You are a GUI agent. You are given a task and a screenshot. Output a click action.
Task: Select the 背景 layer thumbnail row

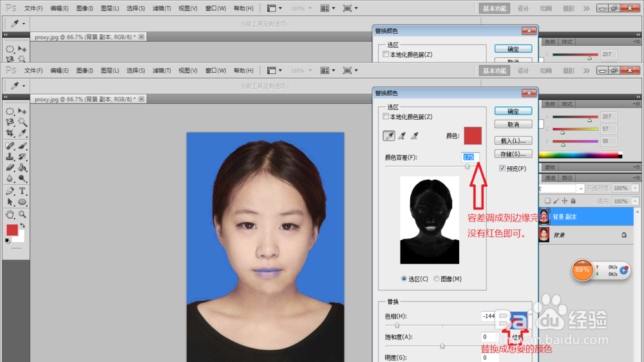coord(586,234)
